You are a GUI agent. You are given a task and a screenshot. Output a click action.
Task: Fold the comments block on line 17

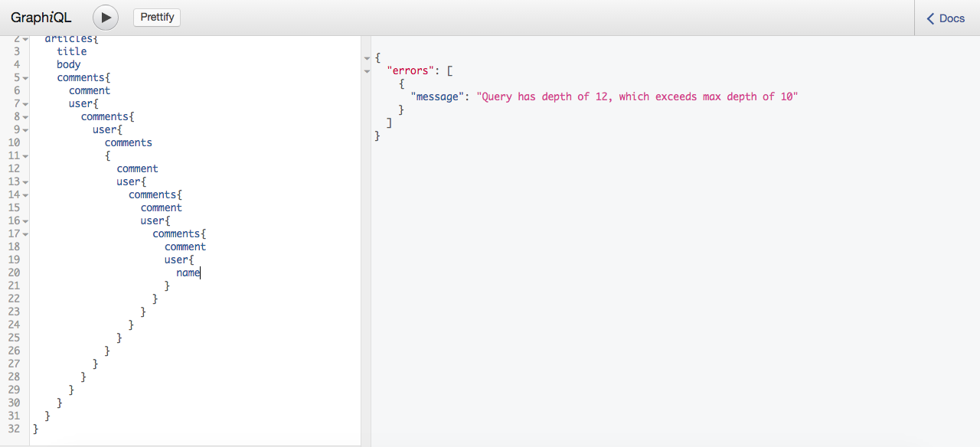[x=25, y=234]
